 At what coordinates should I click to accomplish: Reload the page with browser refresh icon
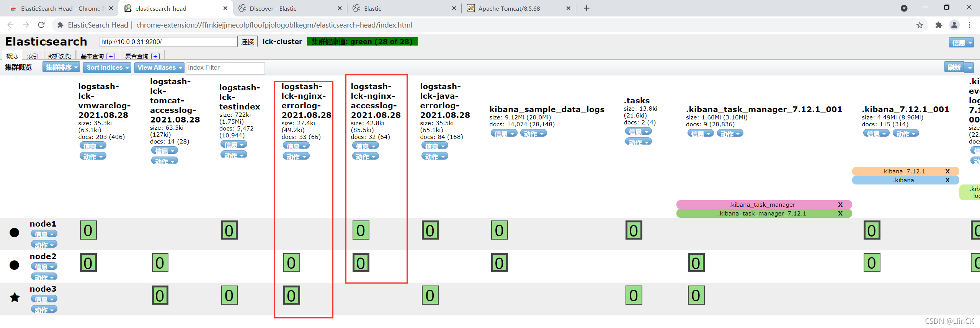pos(41,25)
